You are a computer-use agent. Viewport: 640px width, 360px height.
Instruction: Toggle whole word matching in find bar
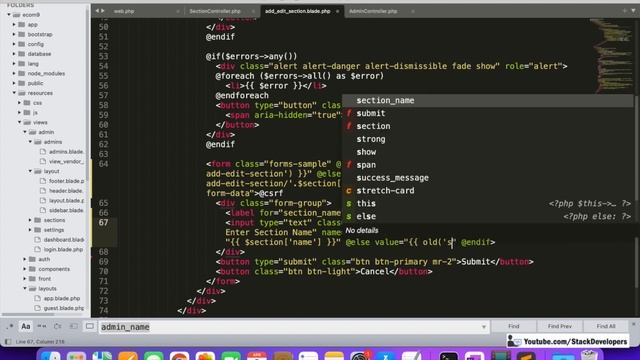coord(42,327)
